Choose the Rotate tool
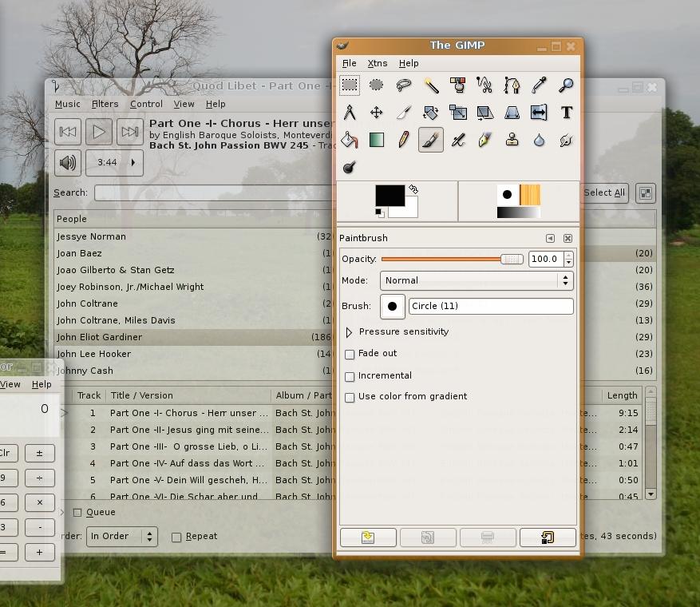700x607 pixels. [431, 113]
